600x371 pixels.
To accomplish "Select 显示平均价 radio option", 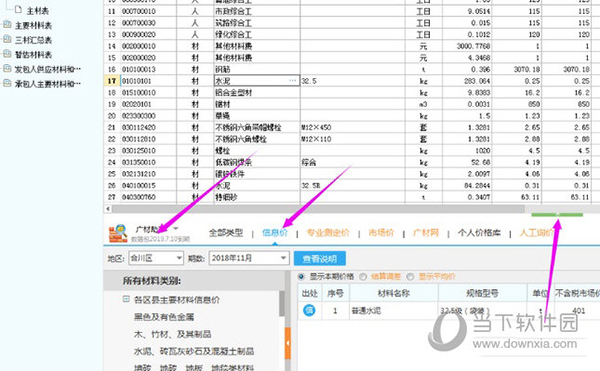I will (410, 277).
